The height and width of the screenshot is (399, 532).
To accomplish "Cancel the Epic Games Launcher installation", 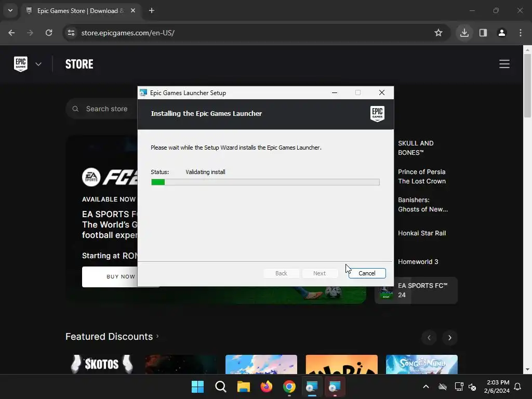I will (x=367, y=273).
